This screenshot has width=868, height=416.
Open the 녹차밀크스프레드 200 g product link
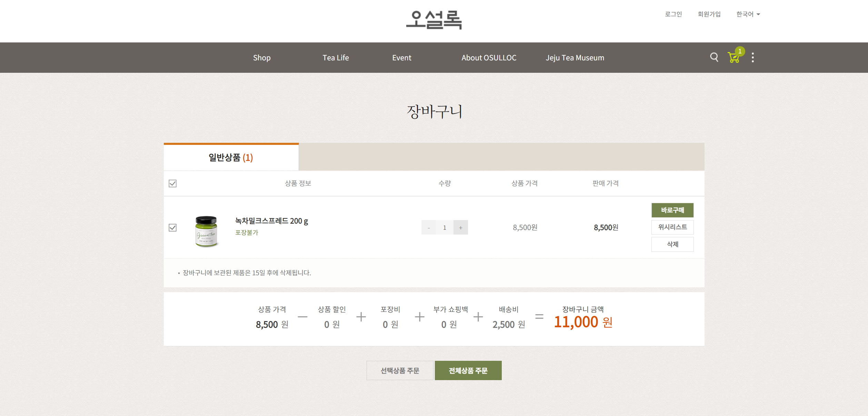[271, 221]
